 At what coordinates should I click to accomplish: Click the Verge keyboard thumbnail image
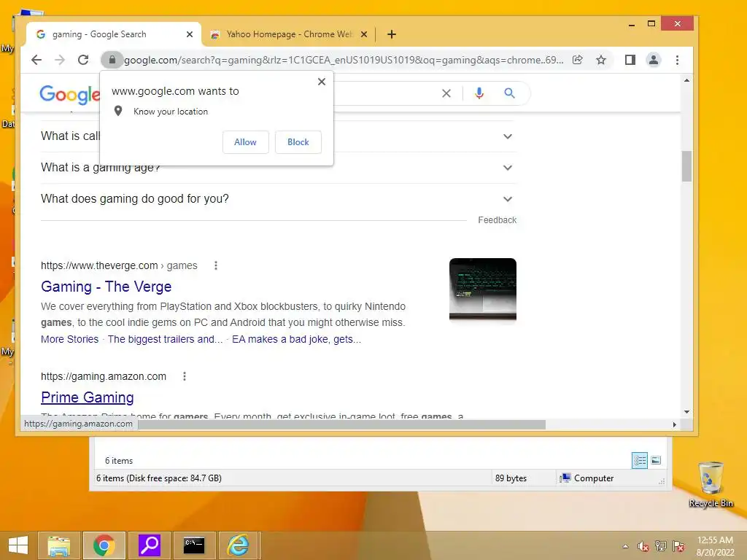[x=483, y=289]
